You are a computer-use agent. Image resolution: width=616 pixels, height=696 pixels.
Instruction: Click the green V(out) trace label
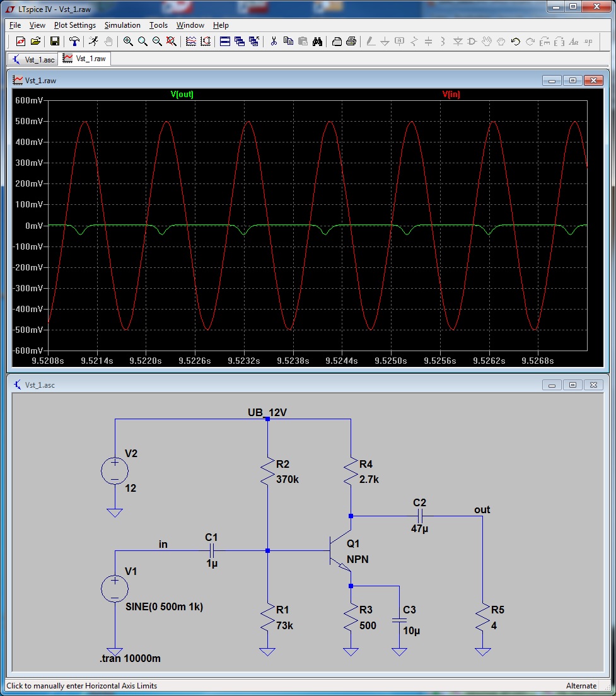(182, 94)
